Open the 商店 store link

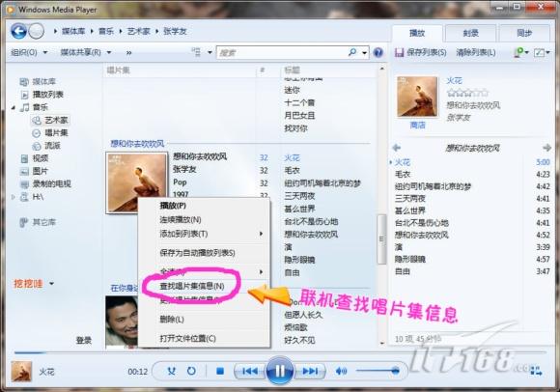pyautogui.click(x=417, y=126)
